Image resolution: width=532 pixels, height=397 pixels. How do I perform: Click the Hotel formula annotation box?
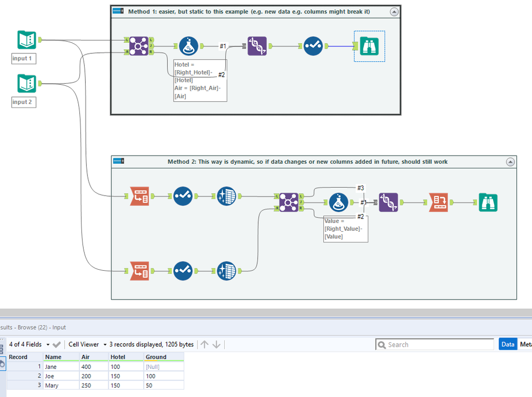click(x=200, y=80)
